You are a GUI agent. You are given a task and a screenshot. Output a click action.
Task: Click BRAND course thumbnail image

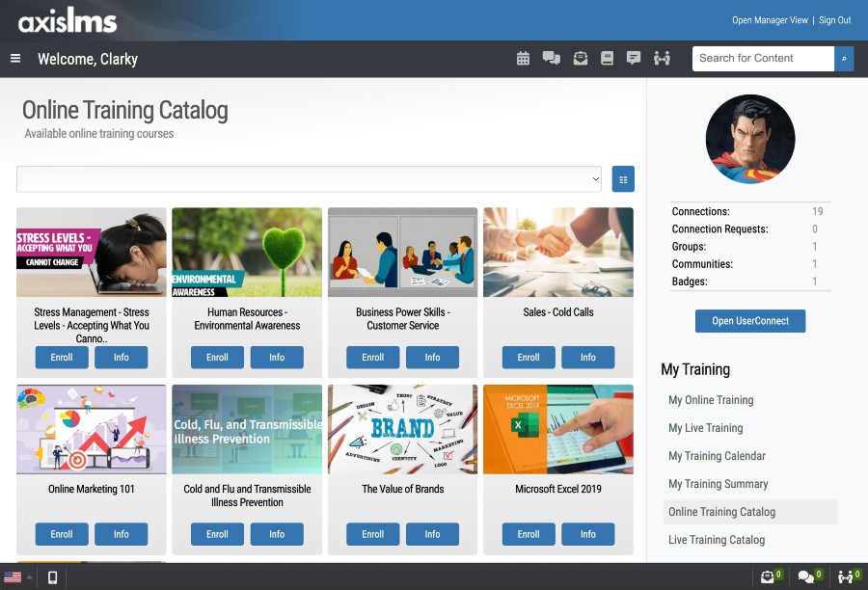point(402,430)
